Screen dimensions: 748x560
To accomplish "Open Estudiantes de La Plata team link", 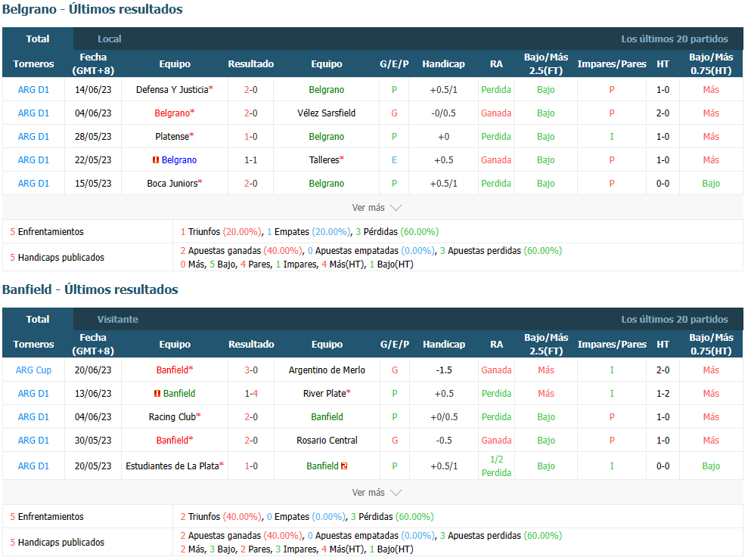I will 172,466.
